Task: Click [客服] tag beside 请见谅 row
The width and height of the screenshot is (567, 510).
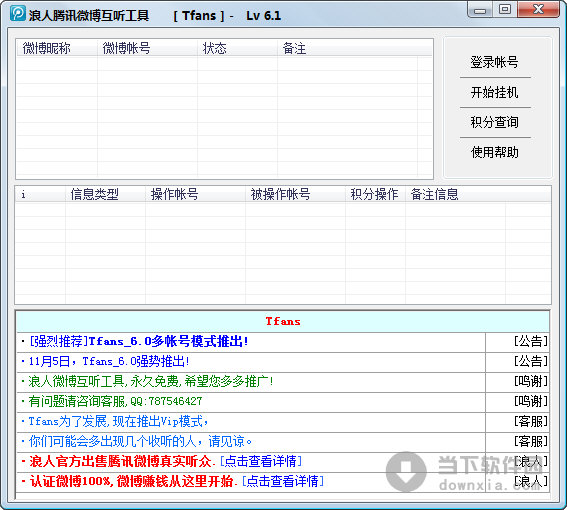Action: pos(531,441)
